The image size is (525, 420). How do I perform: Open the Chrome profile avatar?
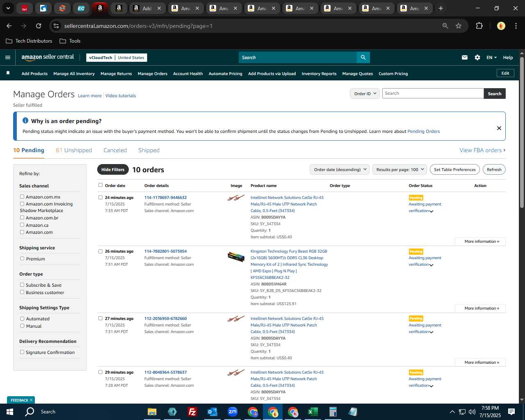point(501,26)
